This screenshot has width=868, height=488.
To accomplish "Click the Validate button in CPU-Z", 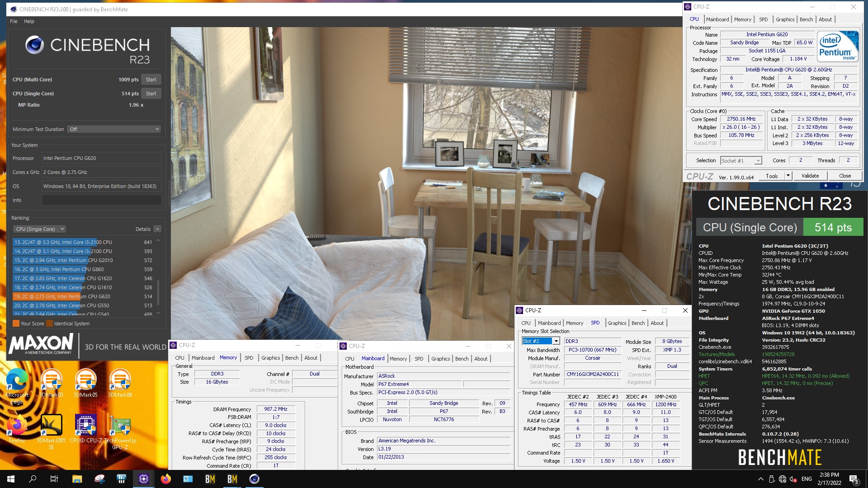I will [x=810, y=176].
